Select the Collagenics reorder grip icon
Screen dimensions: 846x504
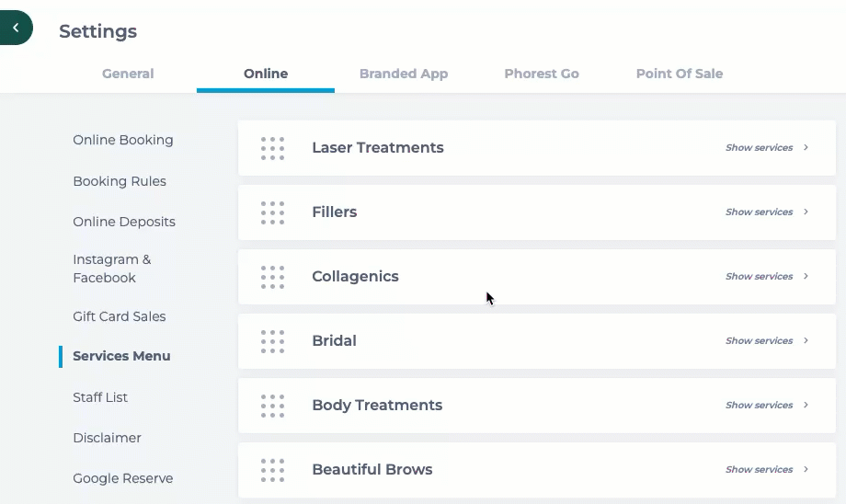pyautogui.click(x=272, y=278)
